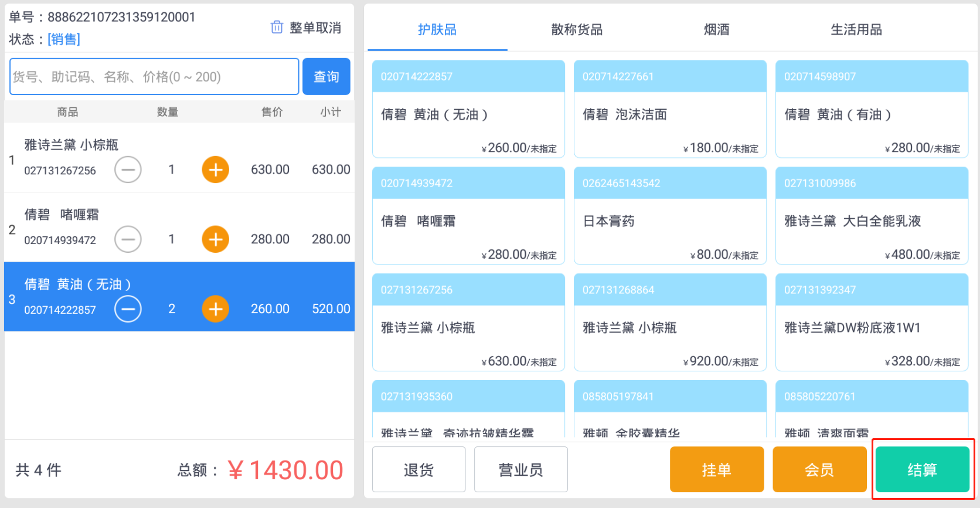The width and height of the screenshot is (980, 508).
Task: Add 雅诗兰黛DW粉底液1W1 product card
Action: [872, 323]
